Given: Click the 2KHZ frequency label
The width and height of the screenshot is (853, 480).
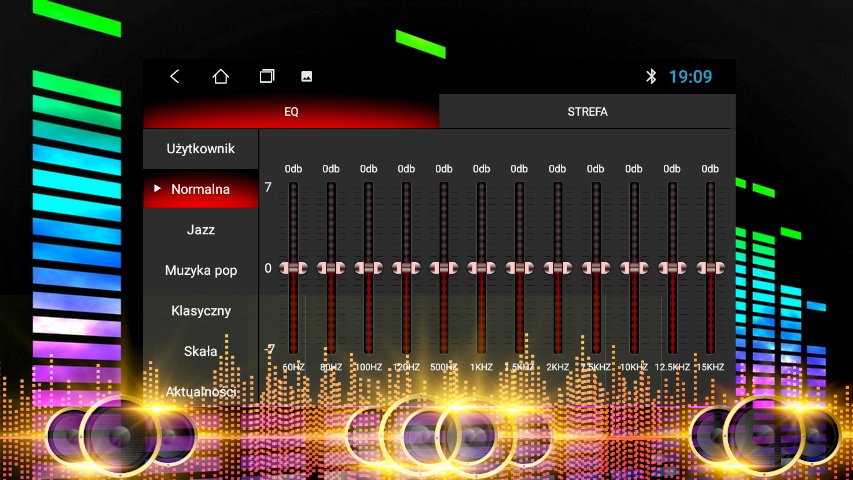Looking at the screenshot, I should (x=558, y=367).
